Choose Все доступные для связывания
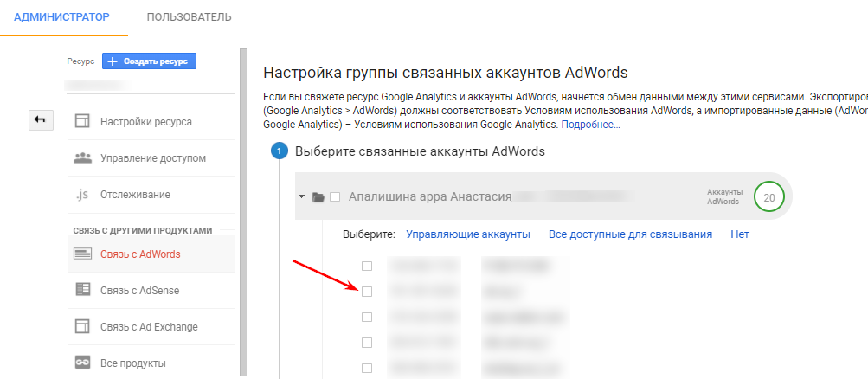Viewport: 868px width, 379px height. click(x=630, y=234)
